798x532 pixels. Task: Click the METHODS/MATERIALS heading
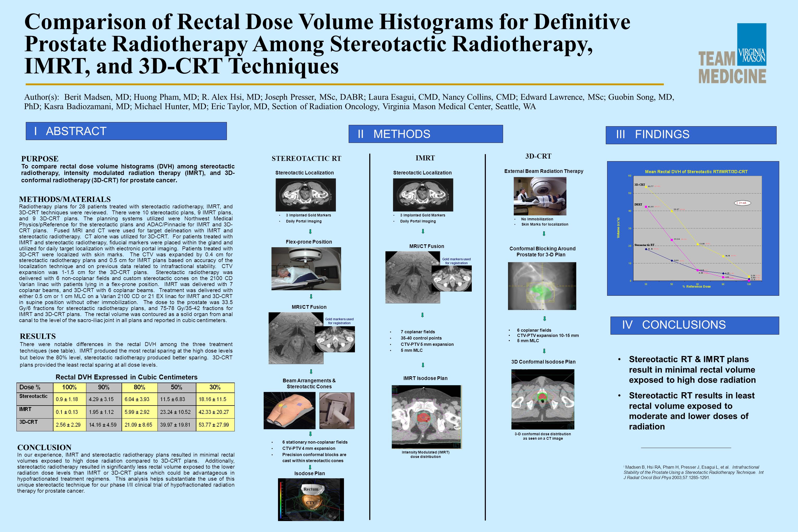(x=65, y=199)
